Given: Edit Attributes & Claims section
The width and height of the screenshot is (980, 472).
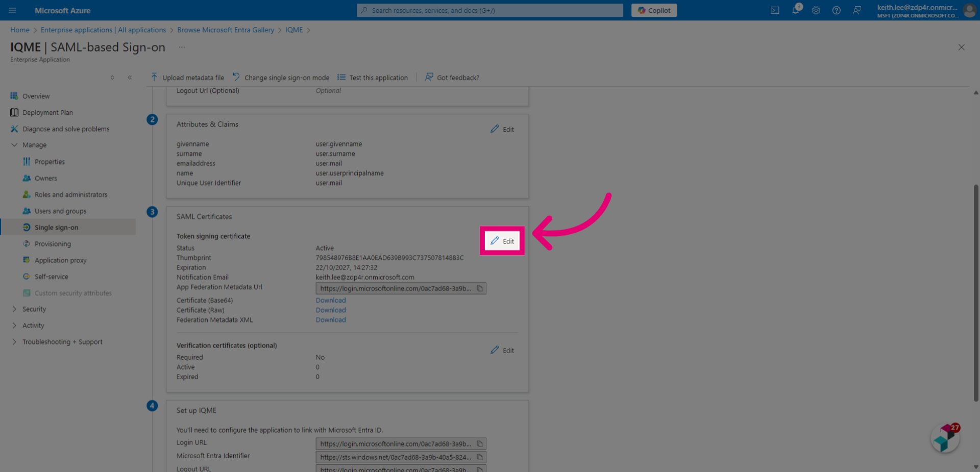Looking at the screenshot, I should pos(502,129).
